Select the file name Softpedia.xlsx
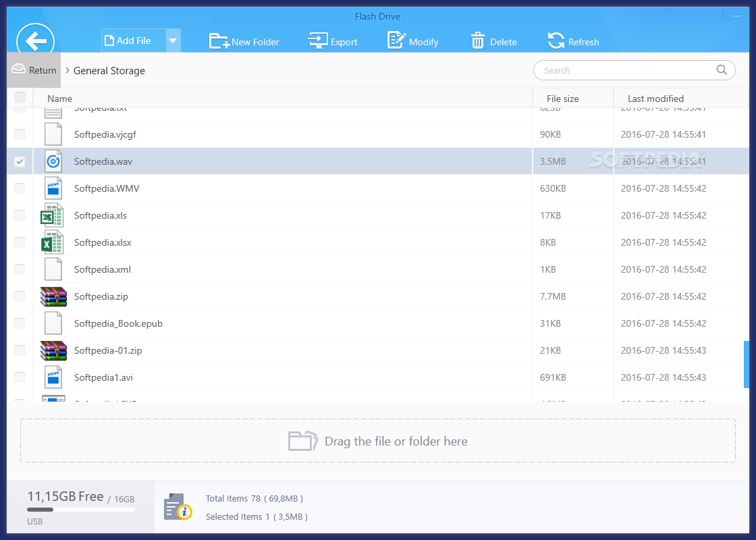 pyautogui.click(x=103, y=242)
